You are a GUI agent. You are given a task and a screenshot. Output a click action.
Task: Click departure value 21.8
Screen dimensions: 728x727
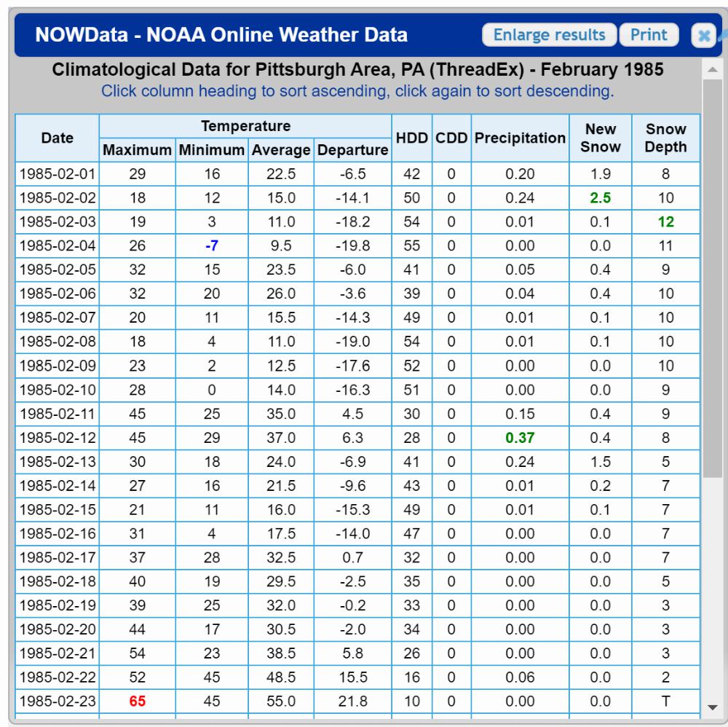pos(352,701)
